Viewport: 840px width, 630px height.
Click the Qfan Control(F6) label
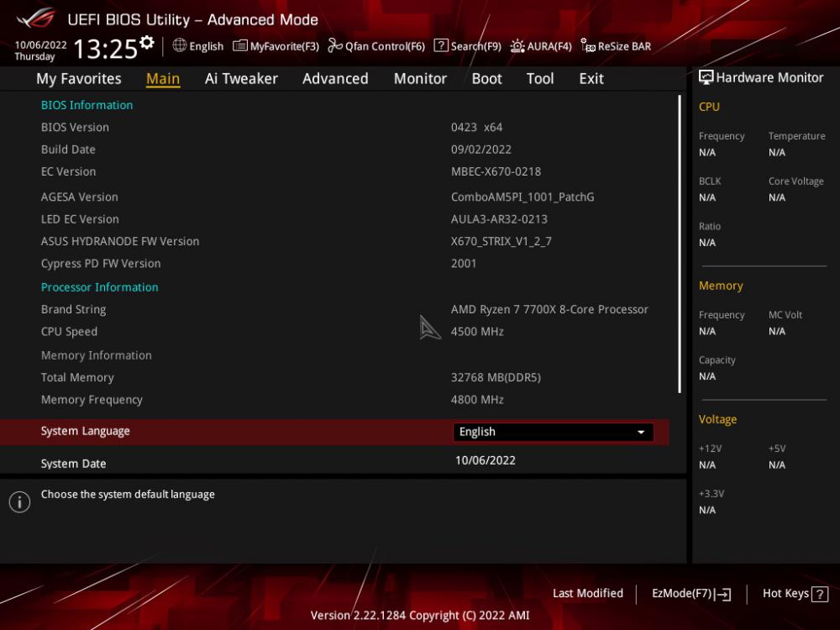pos(385,46)
